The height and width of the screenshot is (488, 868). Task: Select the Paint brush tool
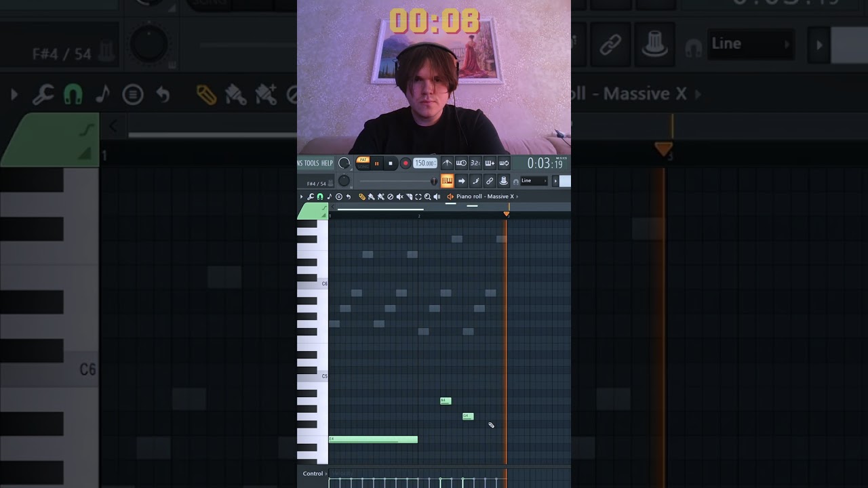click(372, 197)
